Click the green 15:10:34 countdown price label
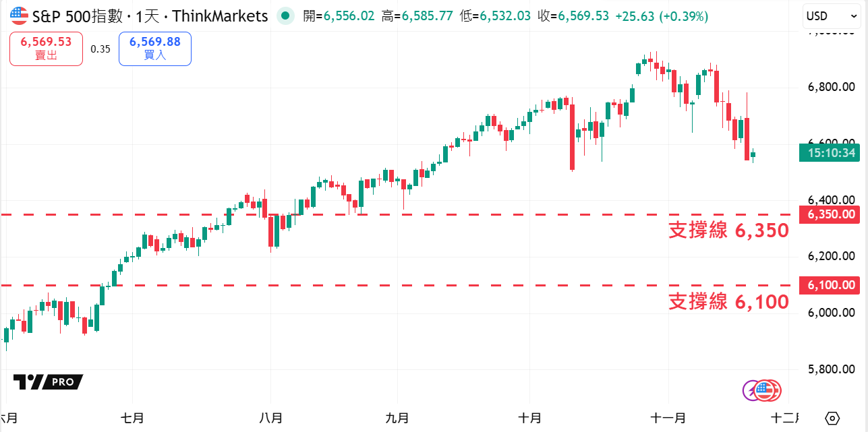The height and width of the screenshot is (432, 868). [x=831, y=153]
